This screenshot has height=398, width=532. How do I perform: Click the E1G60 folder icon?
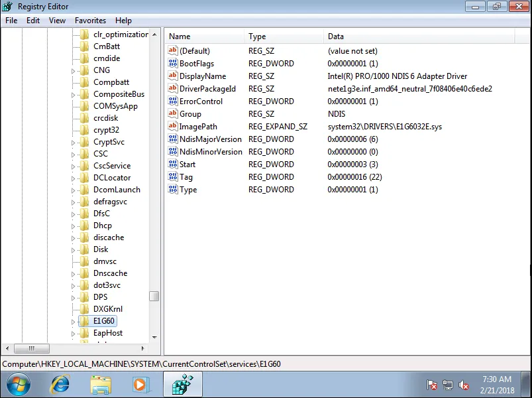click(x=84, y=321)
